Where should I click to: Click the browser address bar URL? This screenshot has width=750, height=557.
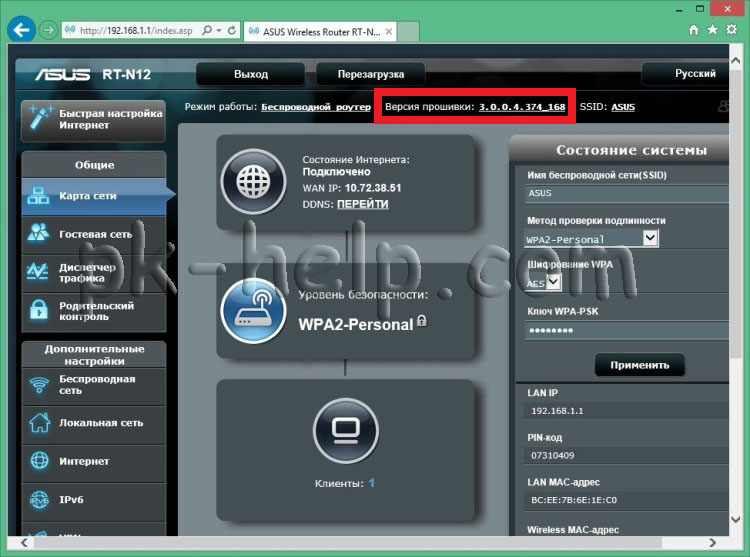click(x=136, y=31)
